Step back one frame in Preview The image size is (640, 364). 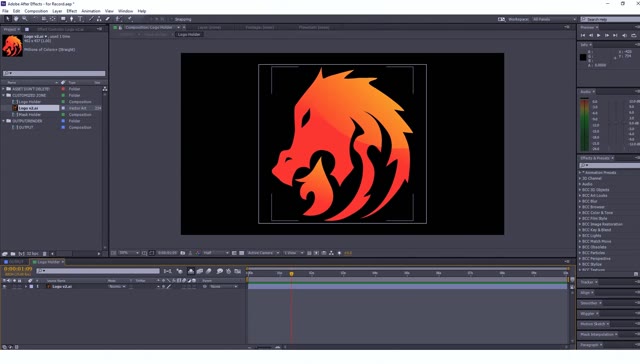591,36
